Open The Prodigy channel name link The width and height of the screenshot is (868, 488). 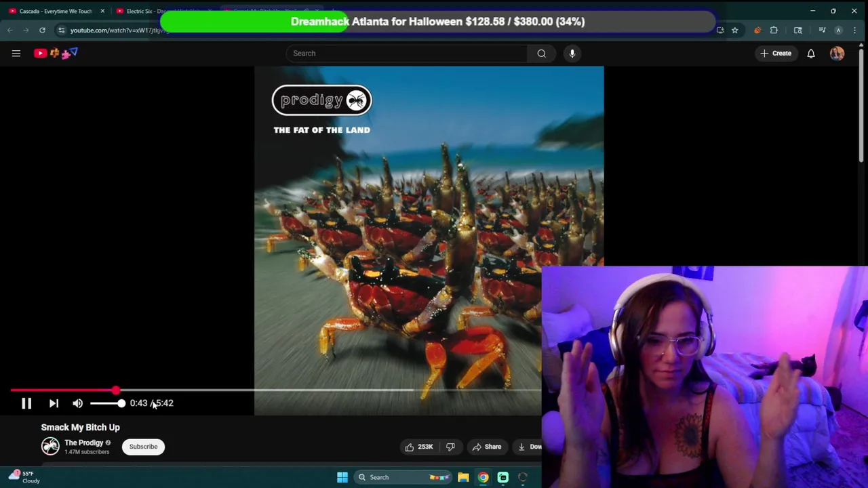[x=84, y=443]
